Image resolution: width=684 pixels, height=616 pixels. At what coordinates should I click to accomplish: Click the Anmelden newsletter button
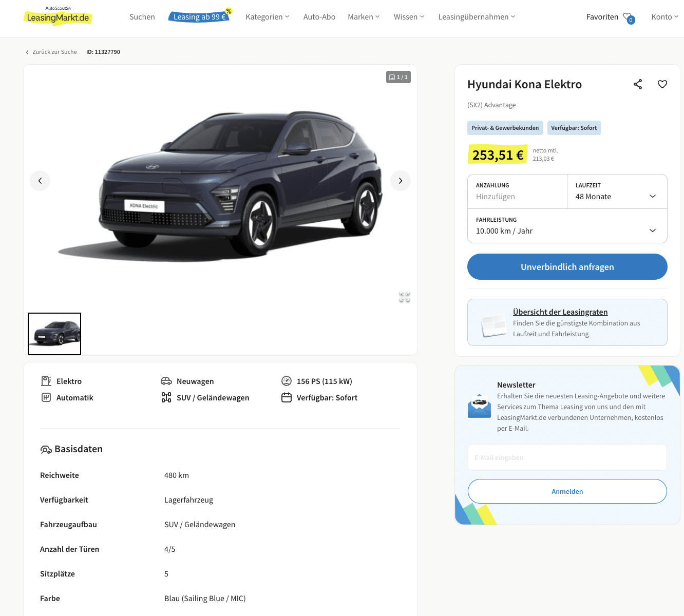click(x=567, y=491)
